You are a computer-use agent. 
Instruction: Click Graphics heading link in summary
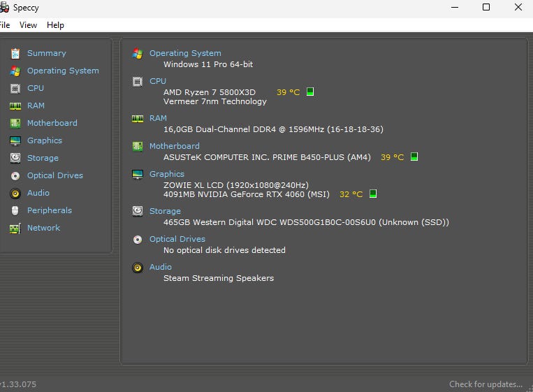tap(167, 174)
